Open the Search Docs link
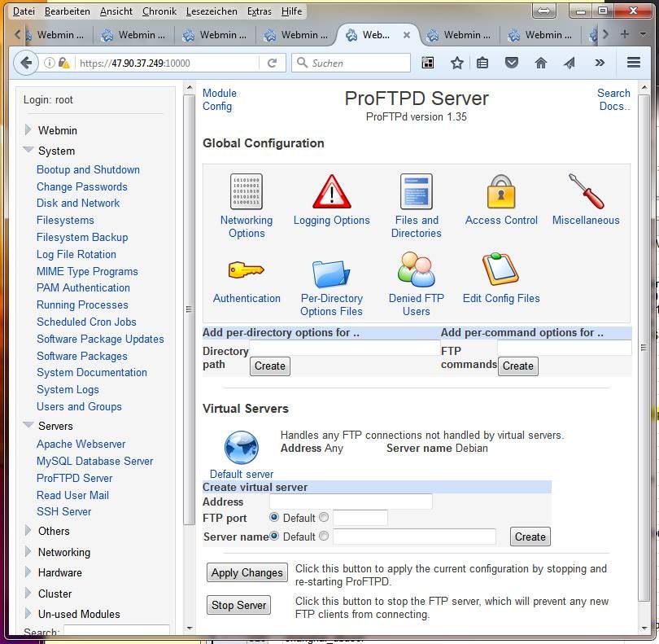Viewport: 659px width, 644px height. [x=614, y=99]
